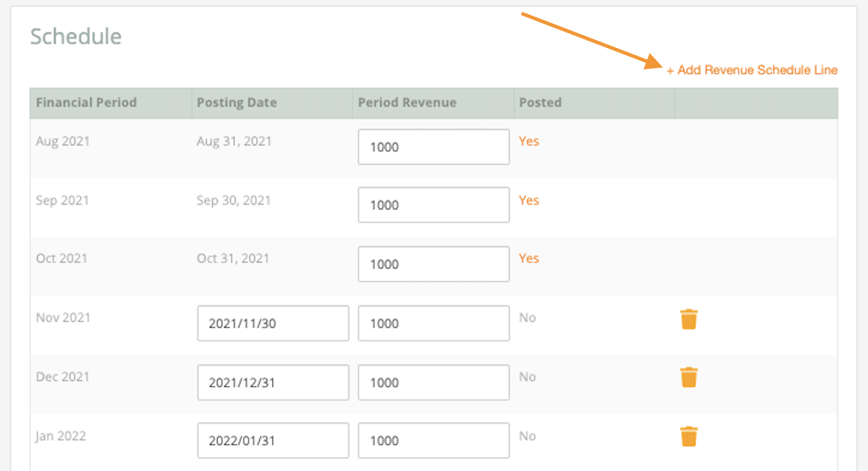The image size is (868, 471).
Task: Click the Sep 2021 financial period cell
Action: pyautogui.click(x=63, y=200)
